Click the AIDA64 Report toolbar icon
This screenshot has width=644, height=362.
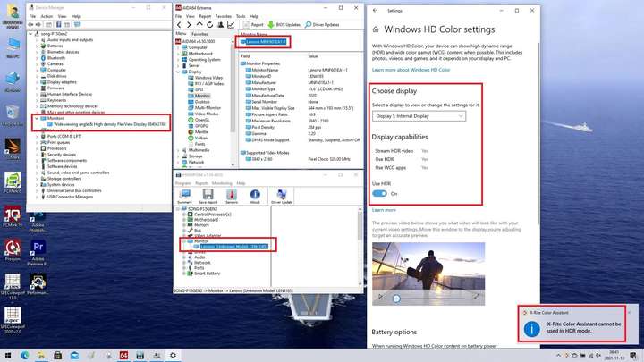pyautogui.click(x=253, y=25)
